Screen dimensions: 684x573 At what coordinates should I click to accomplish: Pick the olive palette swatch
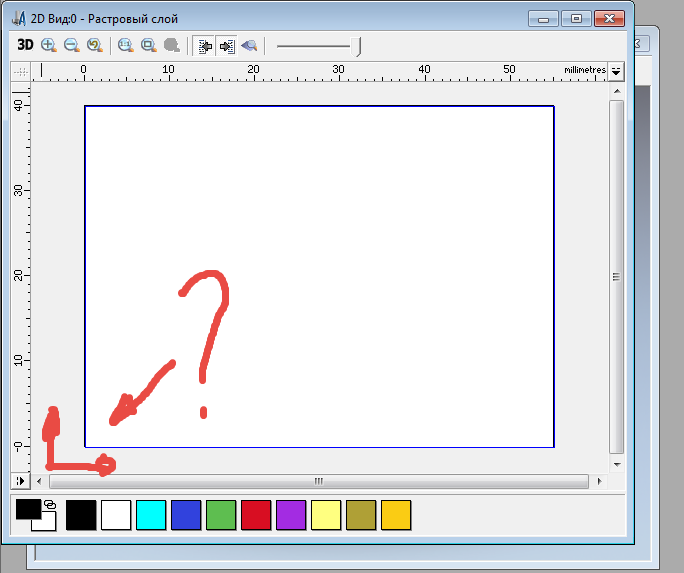click(361, 515)
